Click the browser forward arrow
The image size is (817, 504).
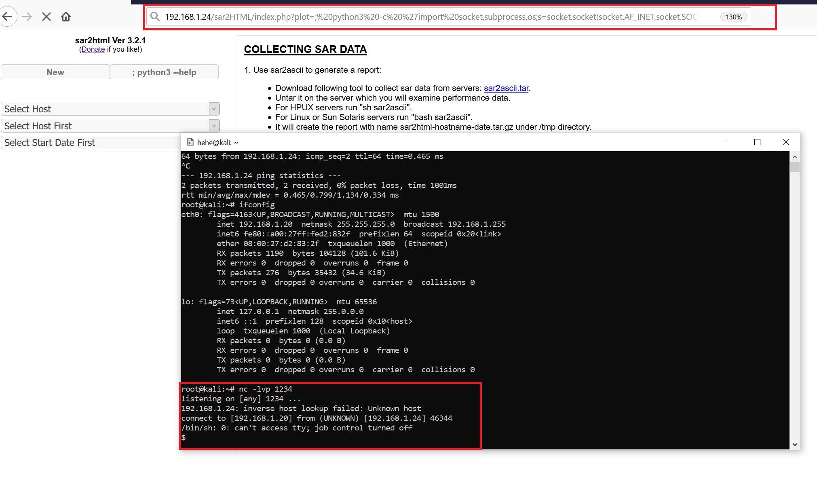coord(27,17)
